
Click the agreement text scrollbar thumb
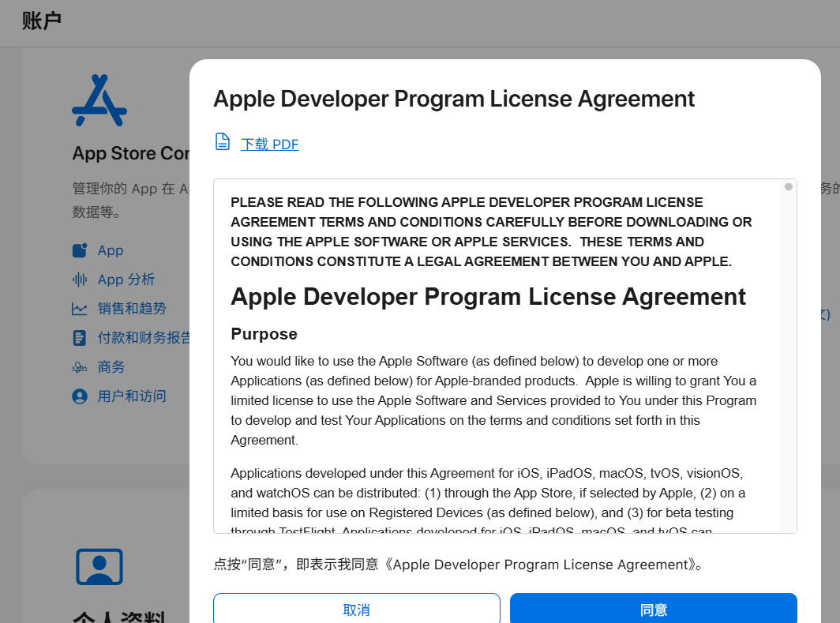(x=789, y=187)
